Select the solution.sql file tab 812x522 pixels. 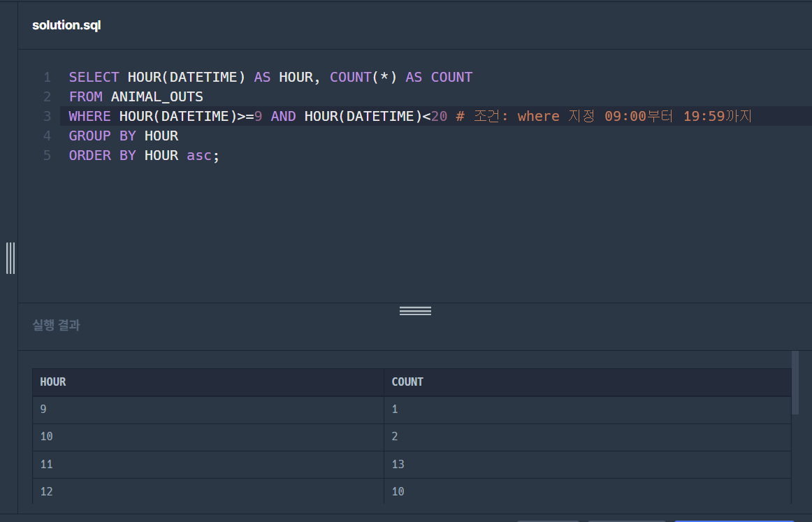pos(66,25)
